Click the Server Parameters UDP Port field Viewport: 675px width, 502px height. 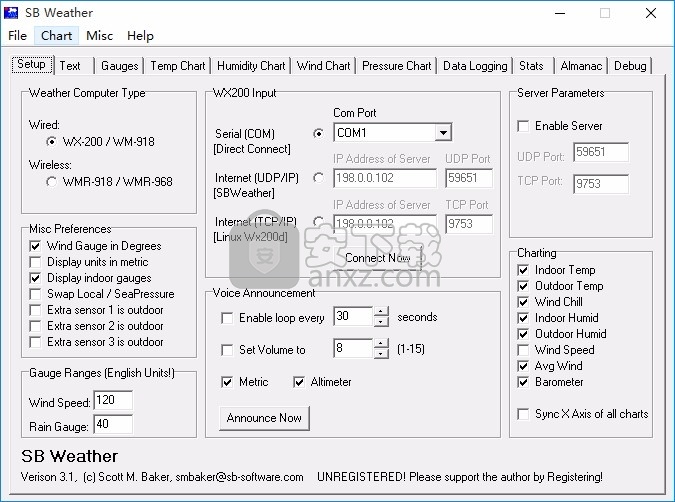[601, 152]
